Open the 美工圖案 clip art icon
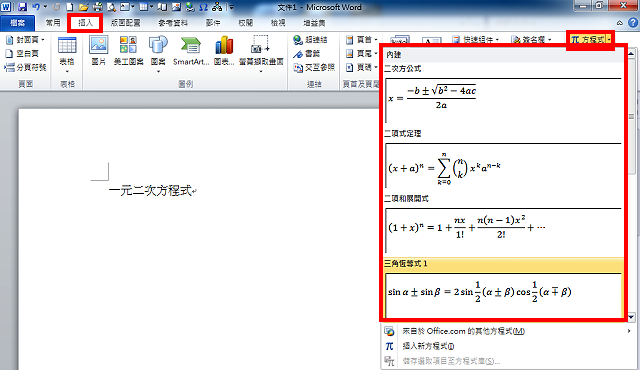Viewport: 640px width, 370px height. pyautogui.click(x=128, y=51)
